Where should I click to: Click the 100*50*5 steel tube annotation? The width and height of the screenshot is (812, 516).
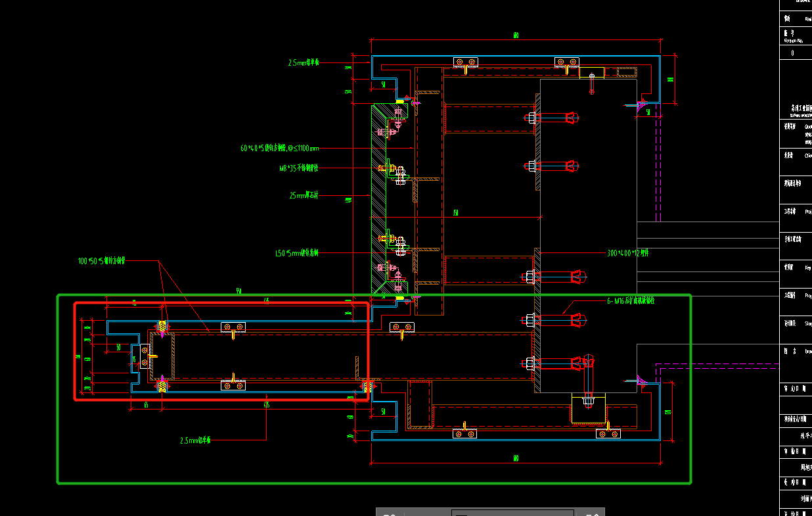[x=101, y=261]
